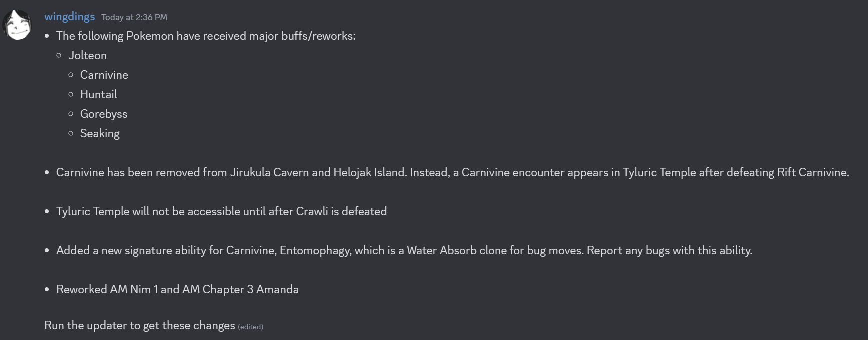Click the 'Huntail' list entry

99,94
